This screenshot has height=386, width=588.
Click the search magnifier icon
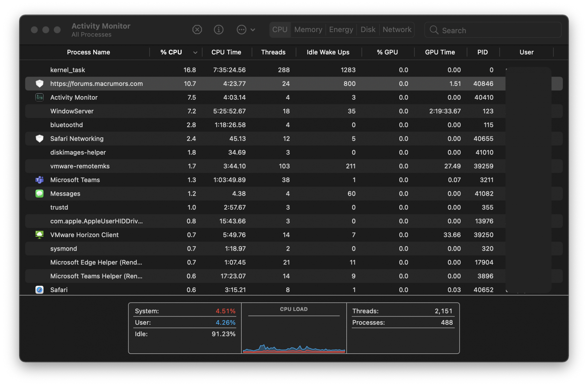[x=434, y=30]
